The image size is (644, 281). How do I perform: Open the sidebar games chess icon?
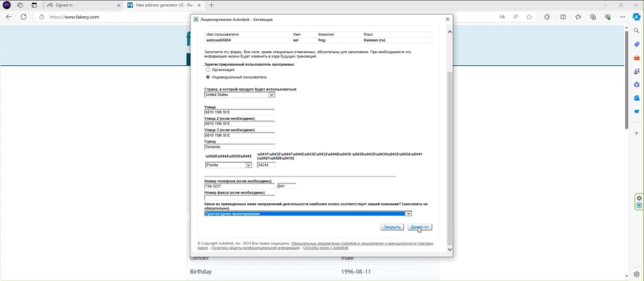pyautogui.click(x=636, y=71)
